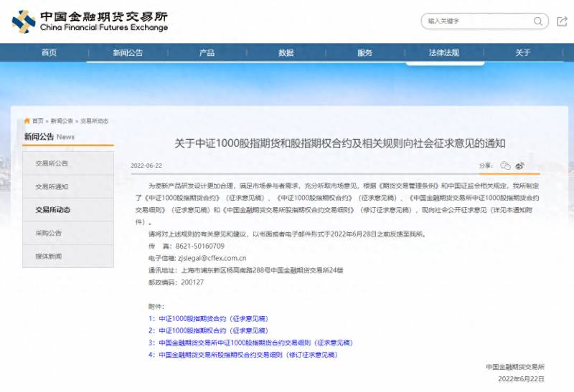Open the 首页 navigation menu item

[49, 52]
